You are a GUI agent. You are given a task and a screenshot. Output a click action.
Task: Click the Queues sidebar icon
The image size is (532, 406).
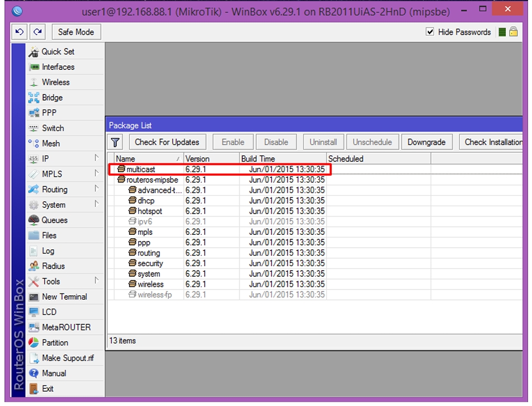click(34, 220)
